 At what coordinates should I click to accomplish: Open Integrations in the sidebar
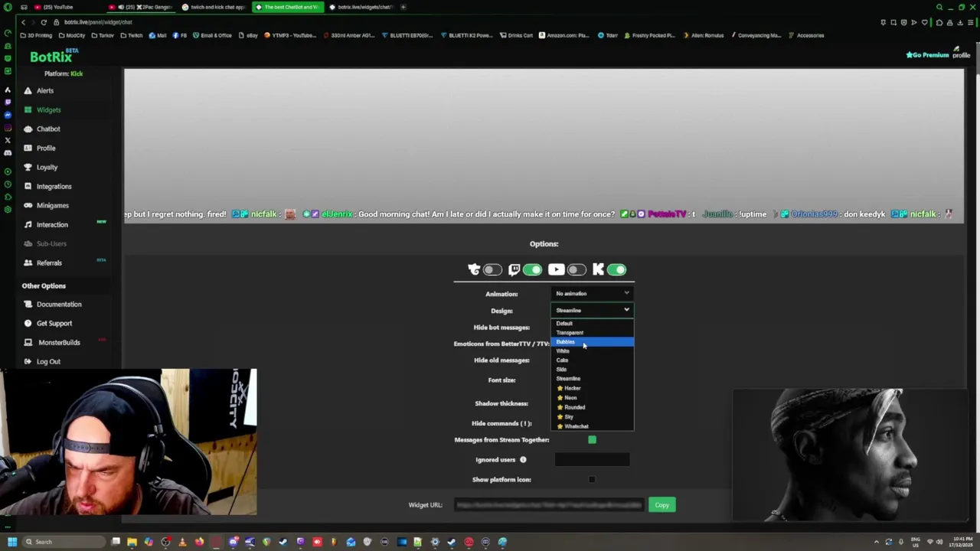click(x=54, y=186)
